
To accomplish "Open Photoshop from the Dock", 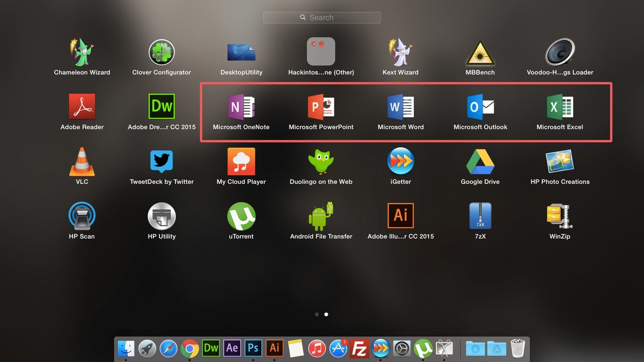I will pos(253,348).
